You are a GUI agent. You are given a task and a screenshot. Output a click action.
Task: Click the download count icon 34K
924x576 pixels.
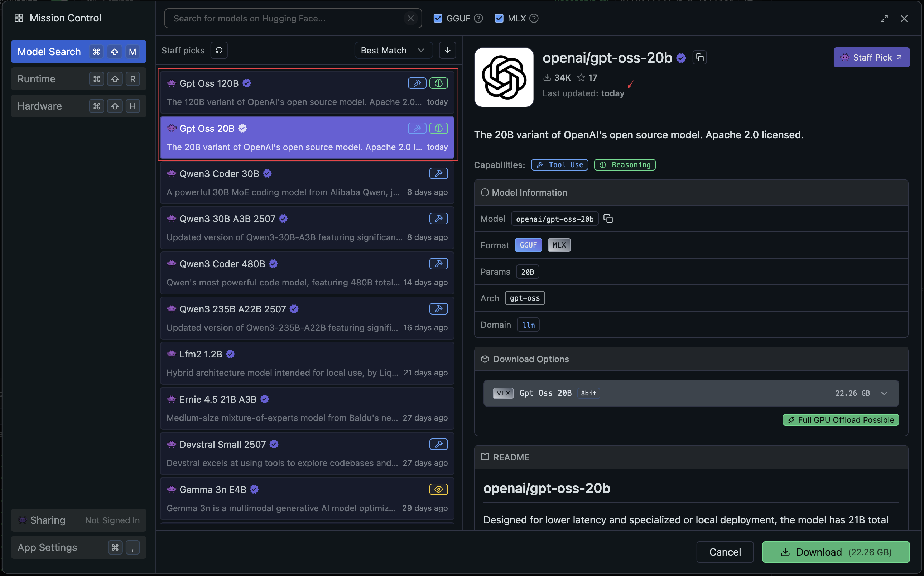tap(547, 78)
